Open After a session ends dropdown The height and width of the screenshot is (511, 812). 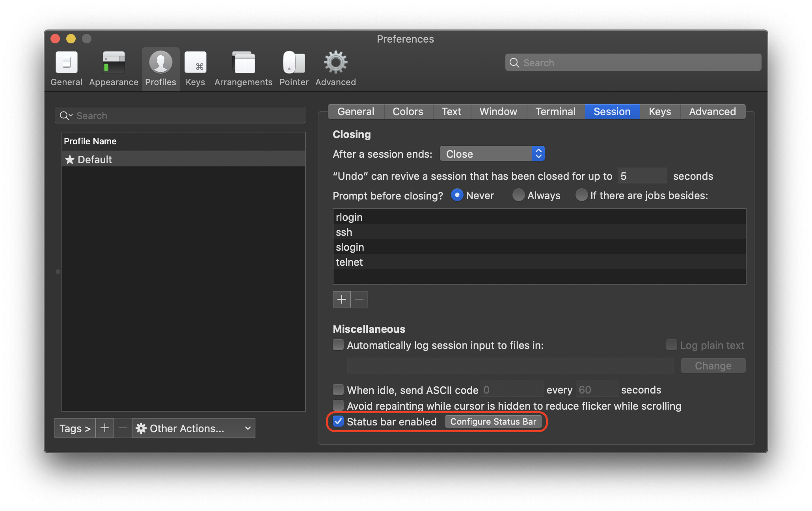click(x=492, y=154)
